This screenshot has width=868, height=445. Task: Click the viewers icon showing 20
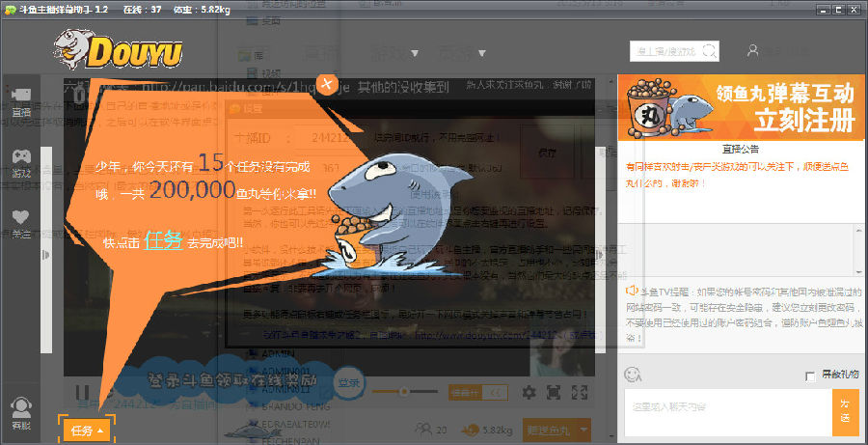click(x=424, y=429)
